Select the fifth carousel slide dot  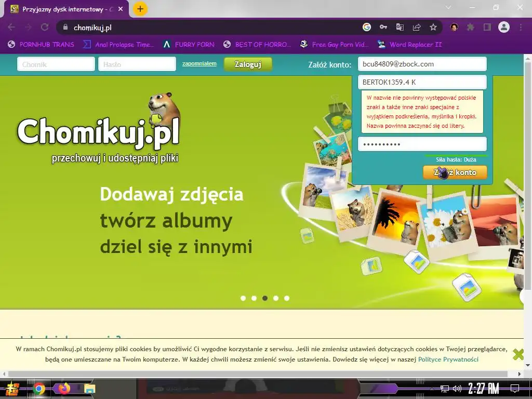287,298
